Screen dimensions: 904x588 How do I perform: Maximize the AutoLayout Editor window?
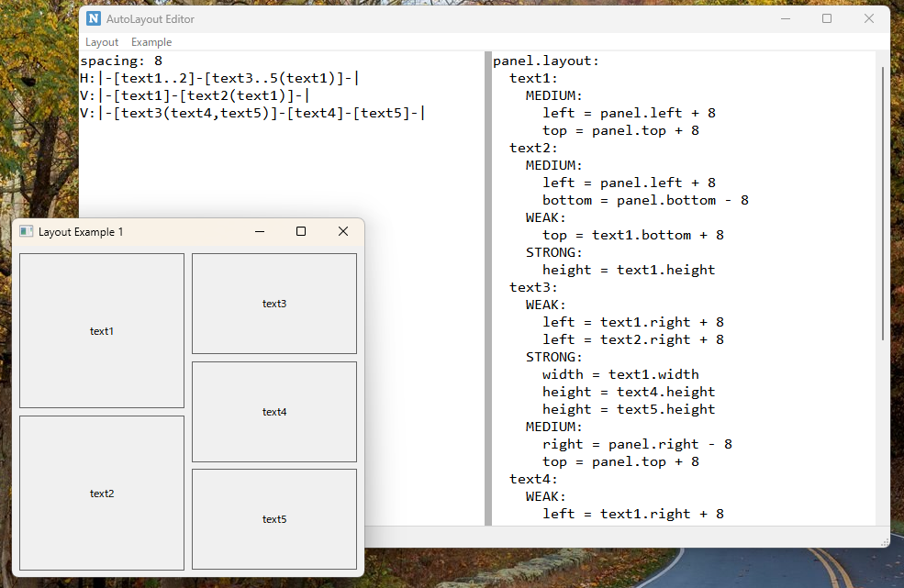tap(827, 18)
